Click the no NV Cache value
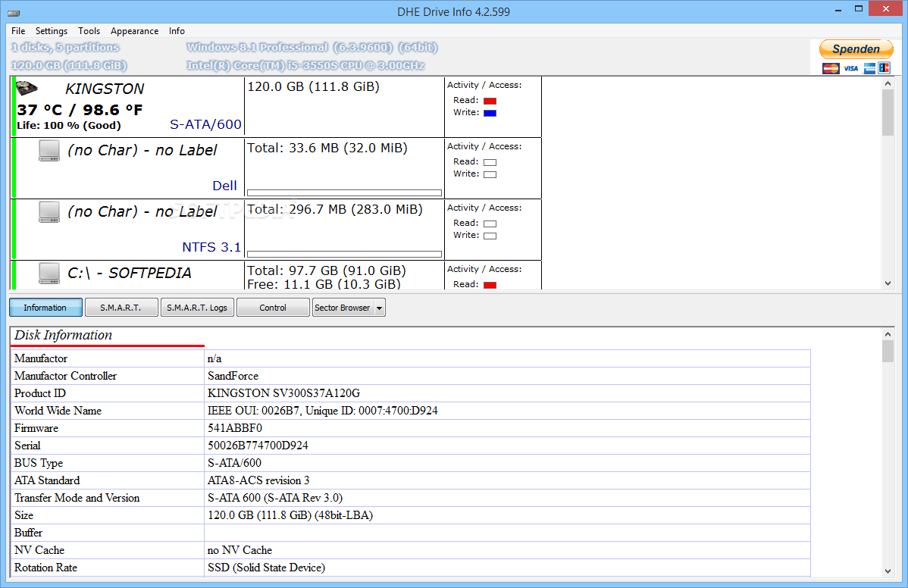Viewport: 908px width, 588px height. click(240, 550)
